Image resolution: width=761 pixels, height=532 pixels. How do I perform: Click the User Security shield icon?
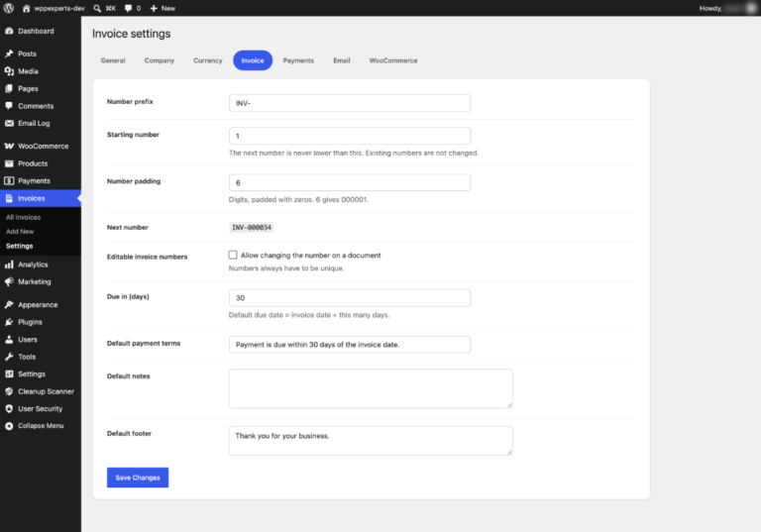(9, 409)
